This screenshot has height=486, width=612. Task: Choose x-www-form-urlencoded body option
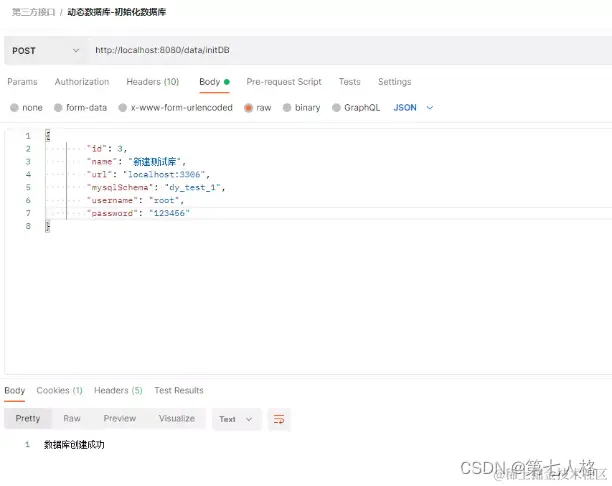(123, 108)
